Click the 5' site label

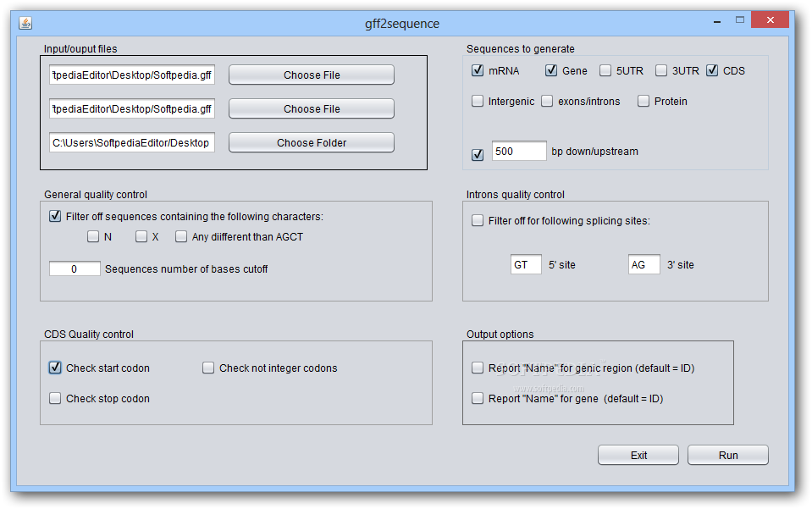pos(562,264)
